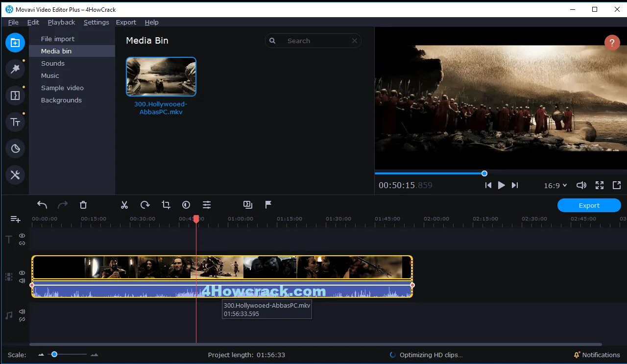Click the Optimizing HD clips status
The height and width of the screenshot is (364, 627).
[426, 355]
